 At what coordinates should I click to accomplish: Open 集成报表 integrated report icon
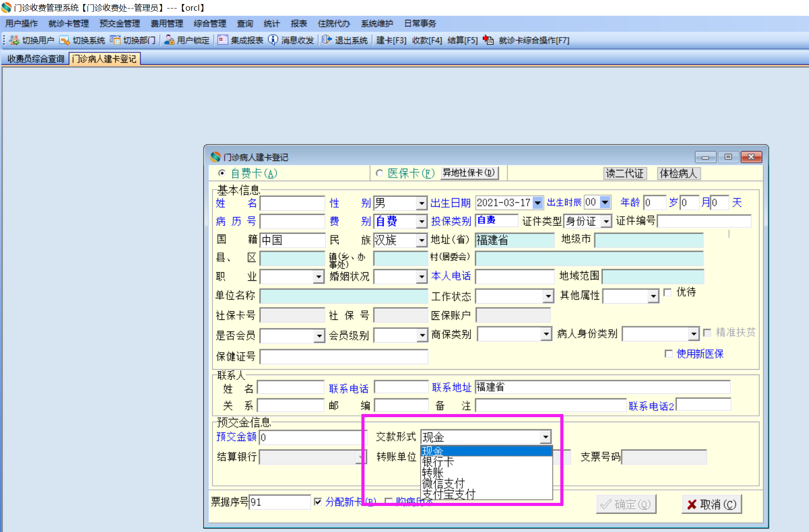[x=223, y=40]
